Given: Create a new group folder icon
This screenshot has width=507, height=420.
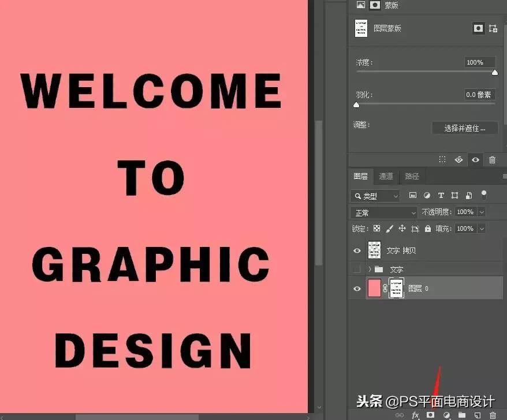Looking at the screenshot, I should [462, 415].
